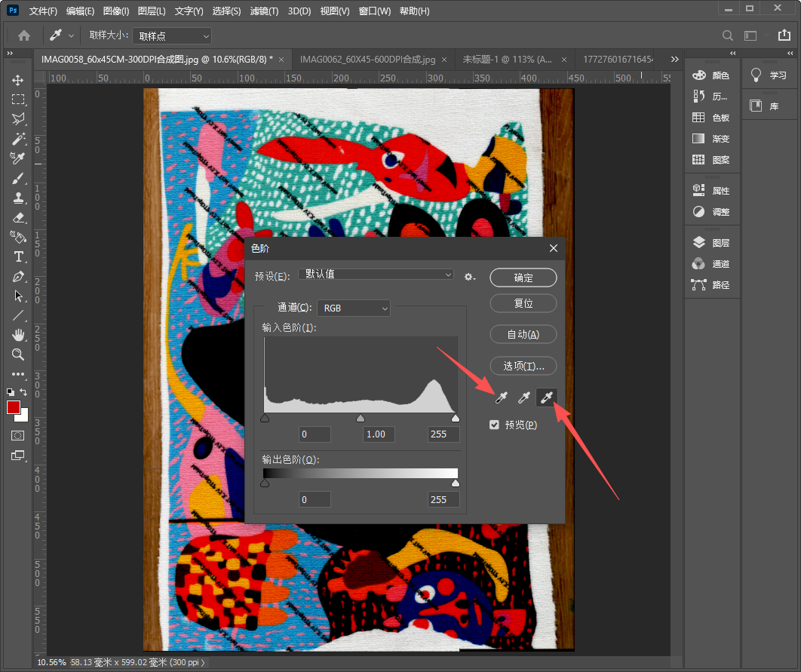Open the Preset dropdown in Levels
Viewport: 801px width, 672px height.
(x=376, y=275)
